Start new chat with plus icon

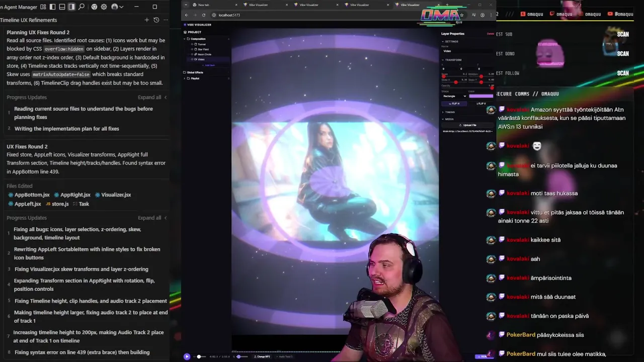point(147,20)
